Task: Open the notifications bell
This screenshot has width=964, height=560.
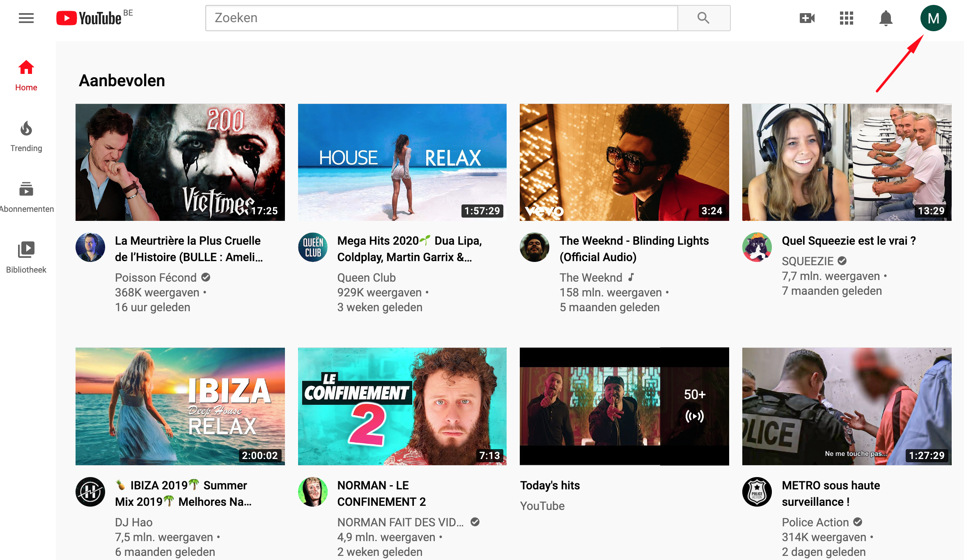Action: pos(886,18)
